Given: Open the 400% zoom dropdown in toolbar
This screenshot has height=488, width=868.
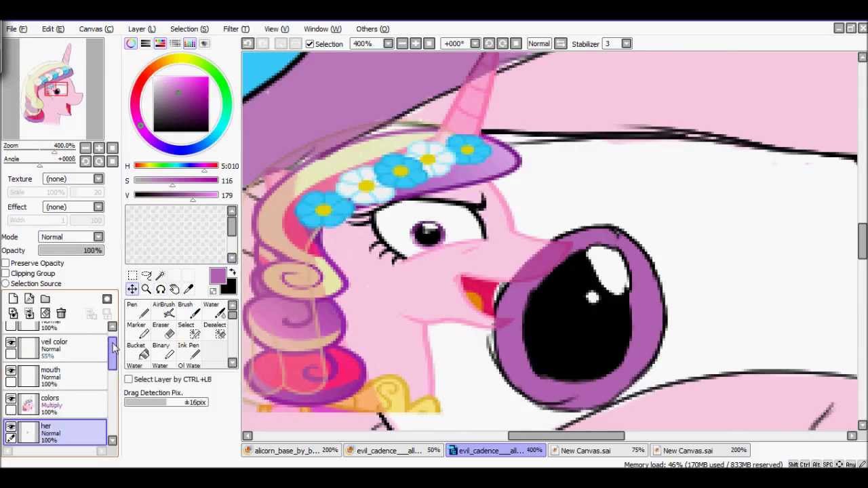Looking at the screenshot, I should (x=388, y=44).
